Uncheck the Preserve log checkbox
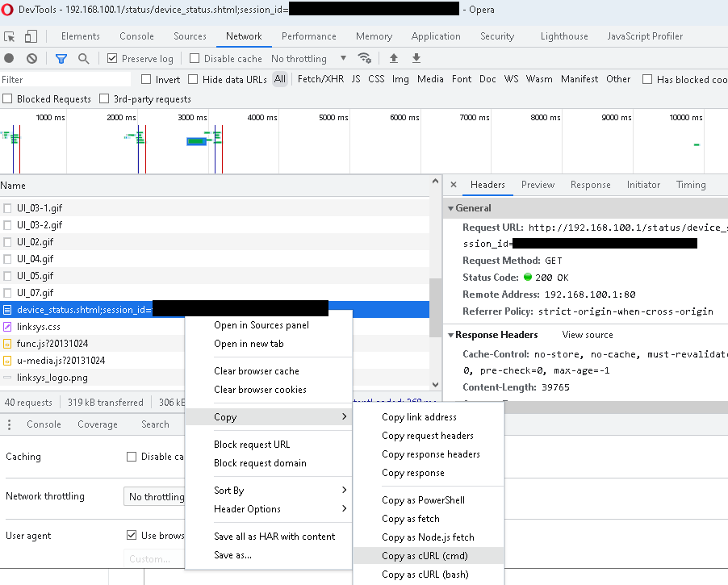The image size is (728, 585). [113, 59]
